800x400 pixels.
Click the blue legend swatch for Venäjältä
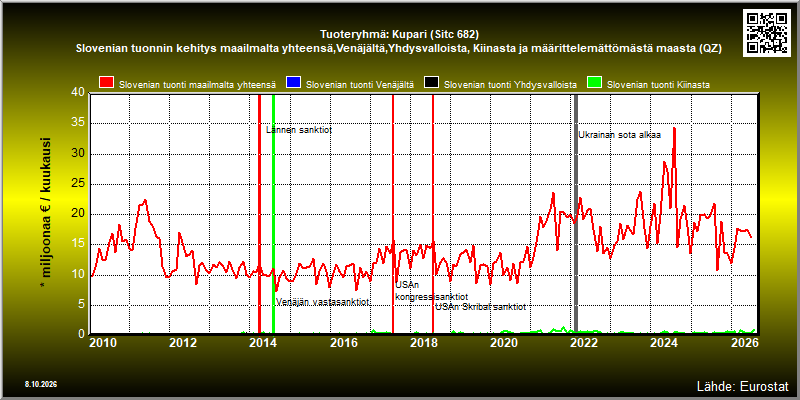pyautogui.click(x=294, y=83)
